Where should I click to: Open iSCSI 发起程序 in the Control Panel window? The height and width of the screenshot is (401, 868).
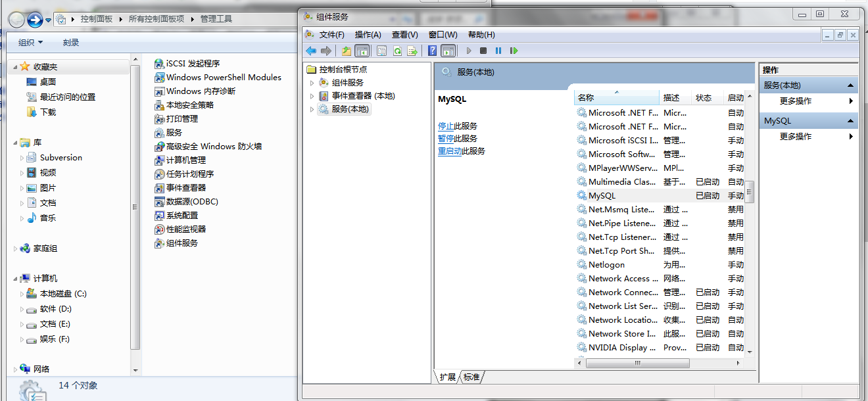pos(187,64)
